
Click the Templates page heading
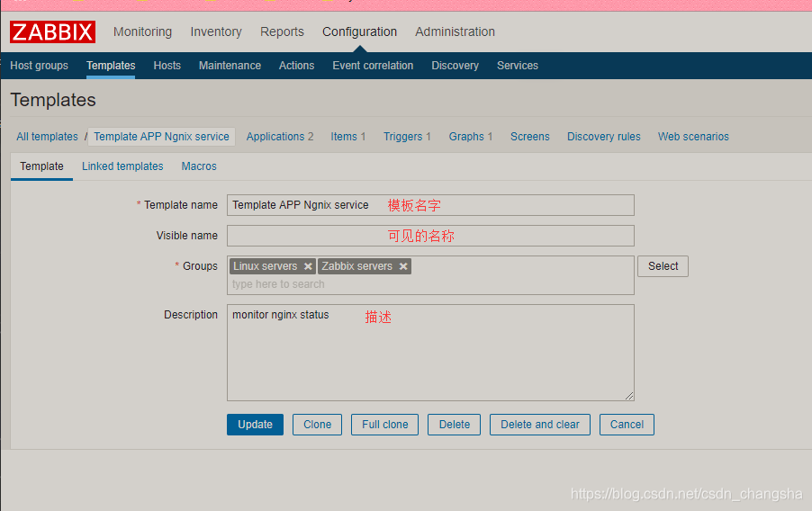53,100
